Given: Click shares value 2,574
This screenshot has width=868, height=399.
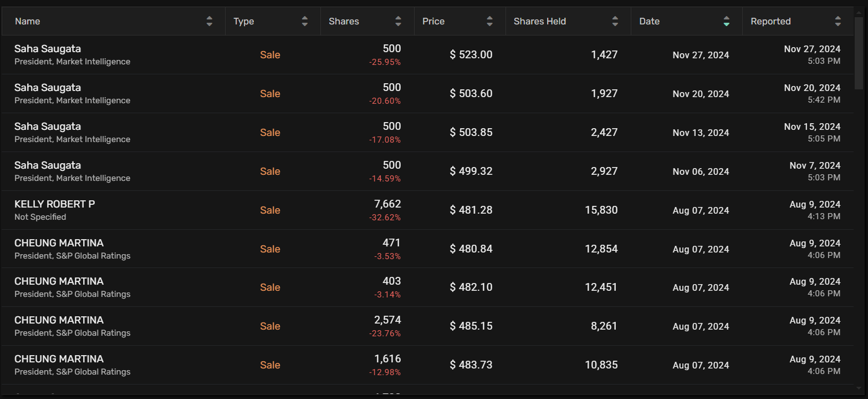Looking at the screenshot, I should [x=387, y=320].
